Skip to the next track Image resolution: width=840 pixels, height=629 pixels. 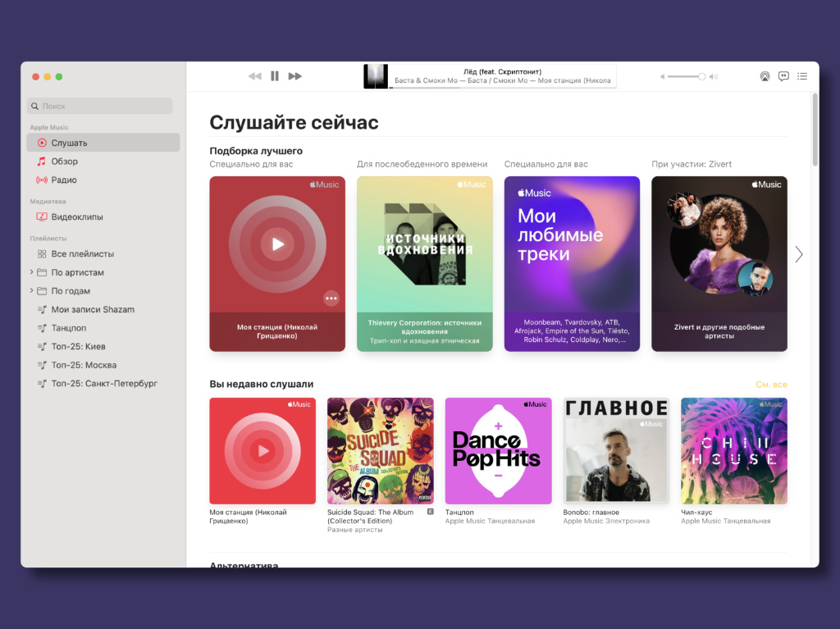pyautogui.click(x=294, y=76)
